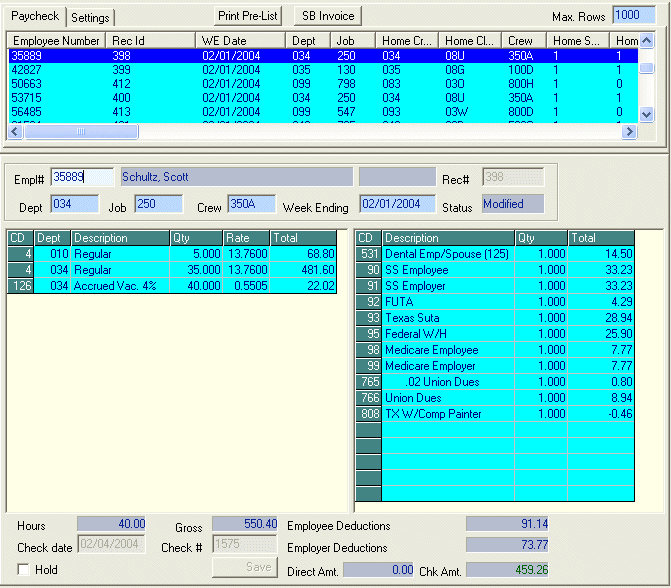Viewport: 671px width, 588px height.
Task: Click the Check date field
Action: point(111,544)
